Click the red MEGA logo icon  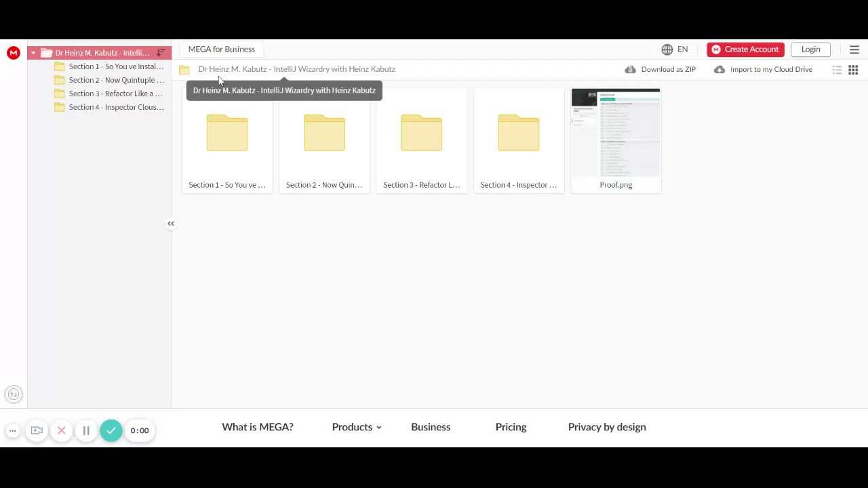click(x=14, y=53)
